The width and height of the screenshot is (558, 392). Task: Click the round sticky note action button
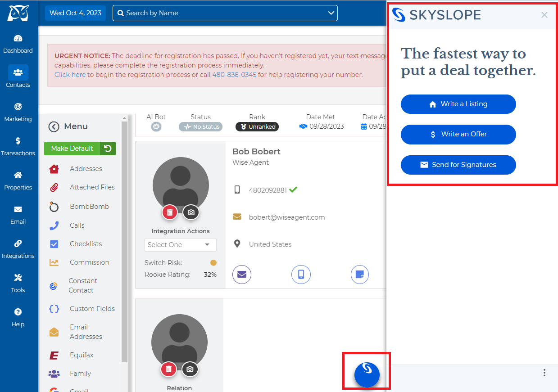(360, 275)
